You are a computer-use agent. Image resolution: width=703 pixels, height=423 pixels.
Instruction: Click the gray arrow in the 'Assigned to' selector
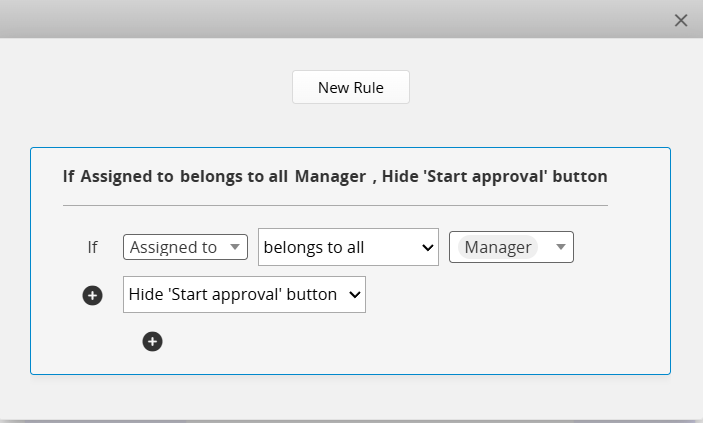pos(234,247)
